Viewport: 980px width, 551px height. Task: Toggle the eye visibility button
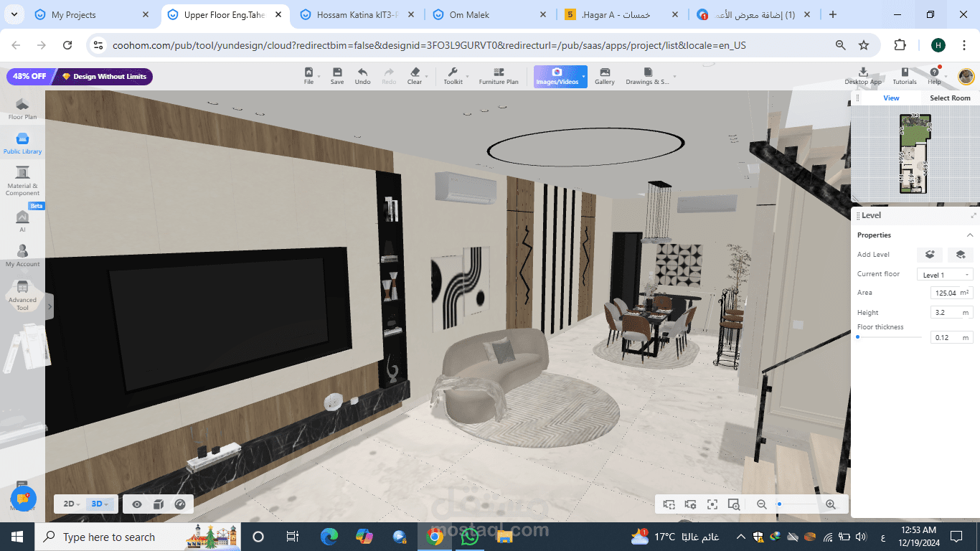tap(136, 504)
